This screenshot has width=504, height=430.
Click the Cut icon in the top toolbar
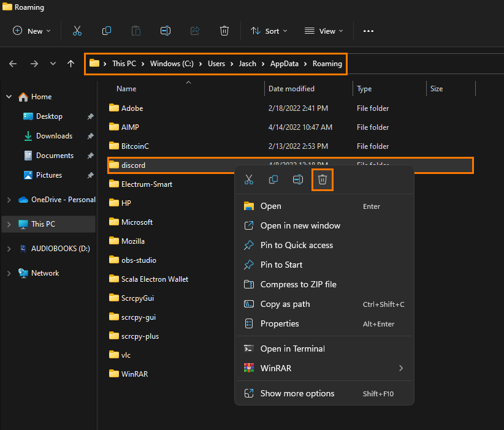(x=77, y=31)
